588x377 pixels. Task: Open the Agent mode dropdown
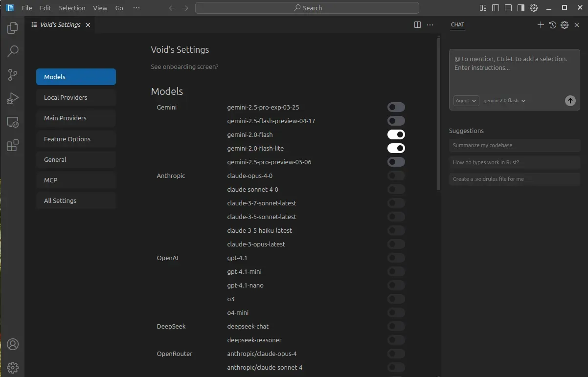[466, 101]
